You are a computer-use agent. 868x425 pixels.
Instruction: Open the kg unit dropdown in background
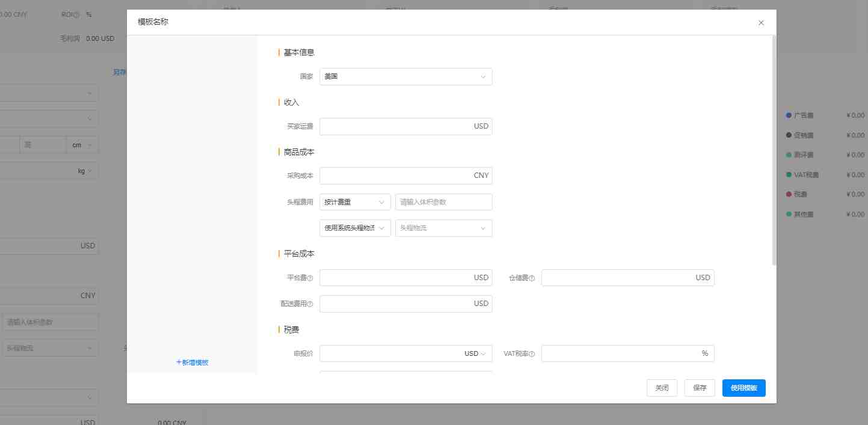[x=85, y=171]
